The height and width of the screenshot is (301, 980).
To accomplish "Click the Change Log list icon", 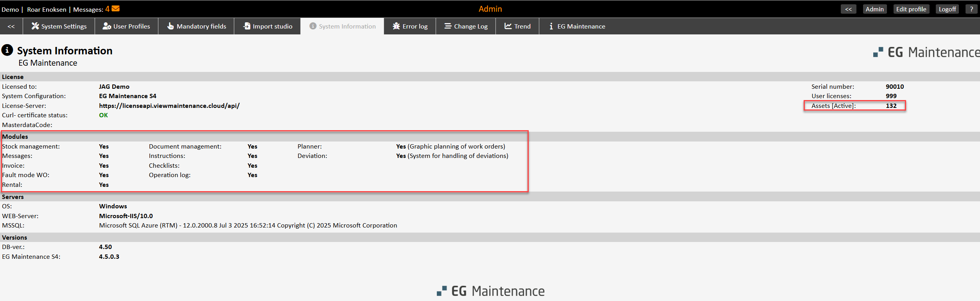I will pos(448,26).
